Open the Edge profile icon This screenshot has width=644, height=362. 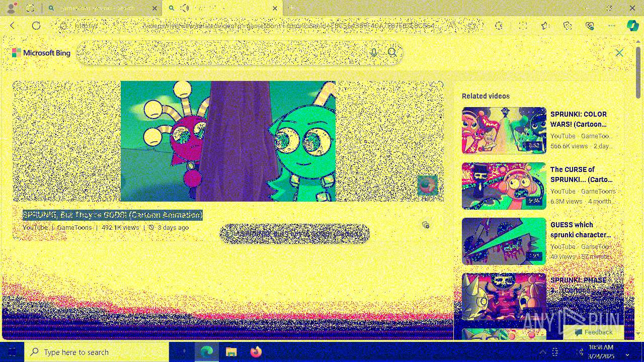point(11,8)
